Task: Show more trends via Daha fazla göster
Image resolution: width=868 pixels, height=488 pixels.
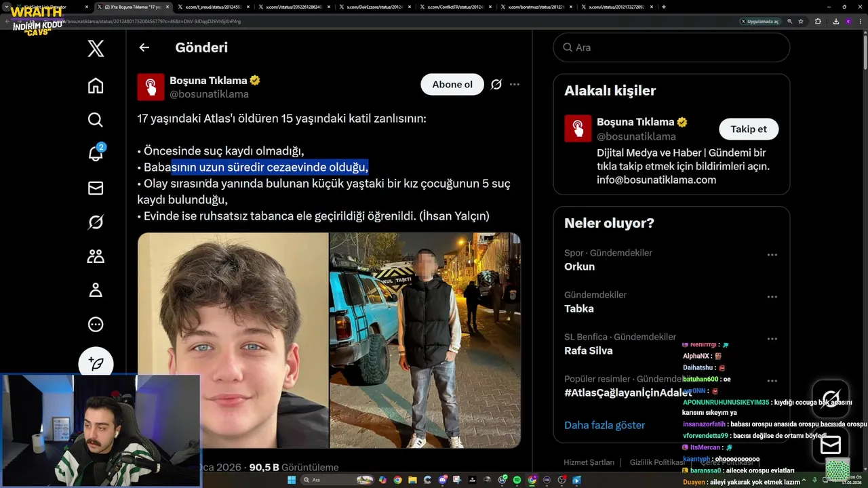Action: pyautogui.click(x=604, y=425)
